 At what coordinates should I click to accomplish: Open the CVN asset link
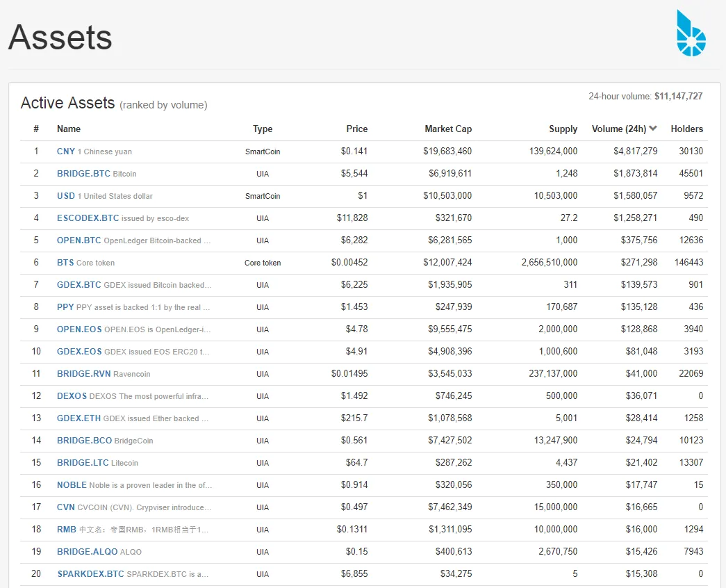pos(66,507)
